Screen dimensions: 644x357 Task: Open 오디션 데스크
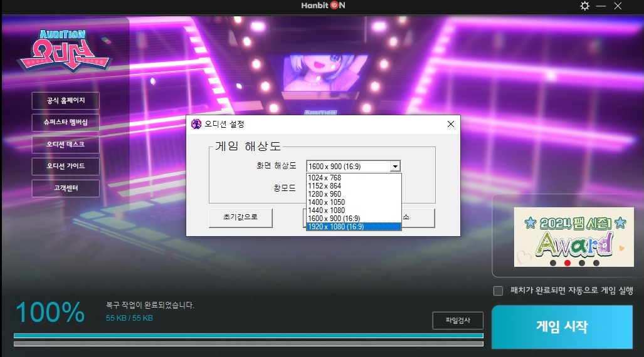[x=66, y=145]
